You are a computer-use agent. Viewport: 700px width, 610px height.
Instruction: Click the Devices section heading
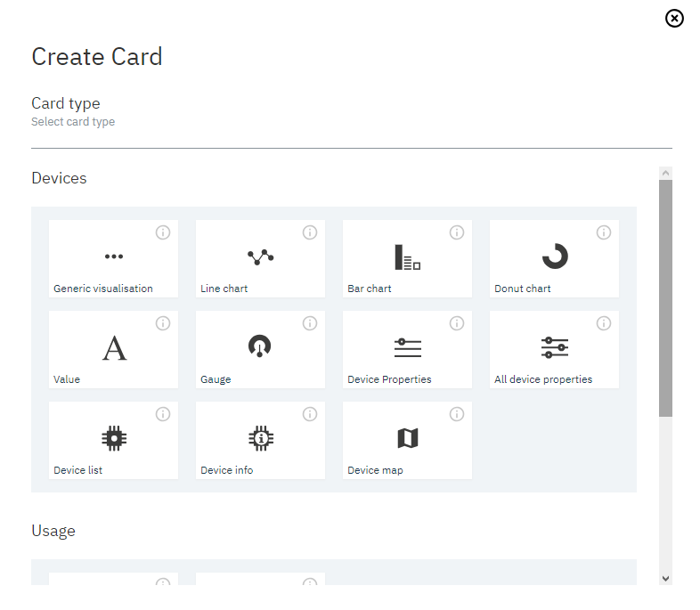(x=59, y=178)
